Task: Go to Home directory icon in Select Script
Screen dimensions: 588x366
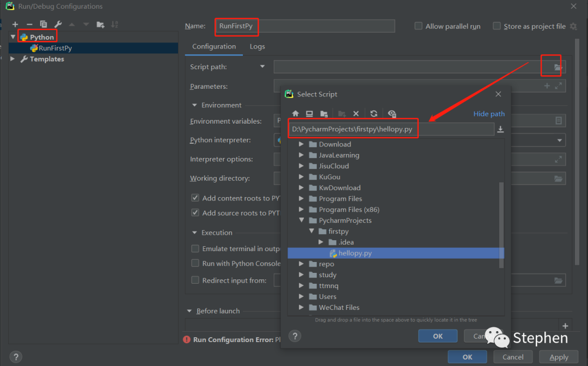Action: (x=296, y=114)
